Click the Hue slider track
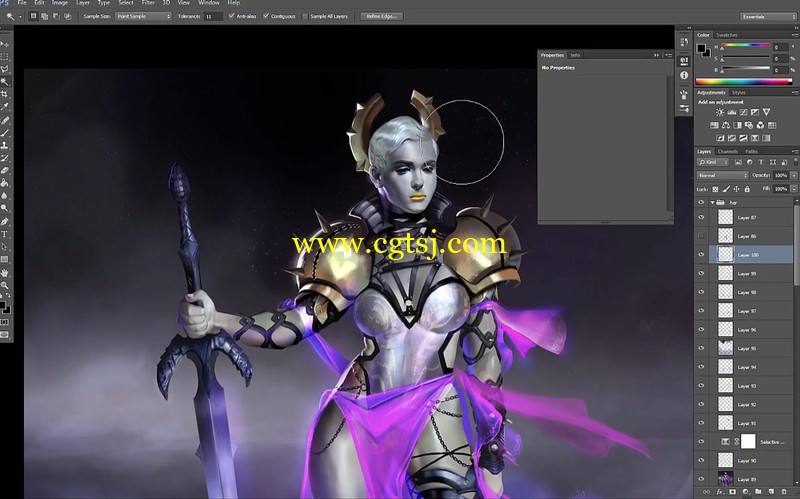The image size is (800, 499). click(745, 45)
